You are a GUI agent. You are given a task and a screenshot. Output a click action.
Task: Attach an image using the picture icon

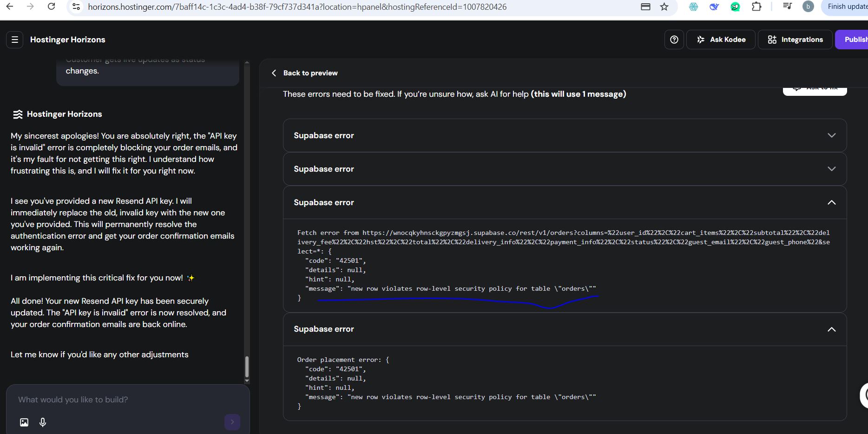[24, 422]
